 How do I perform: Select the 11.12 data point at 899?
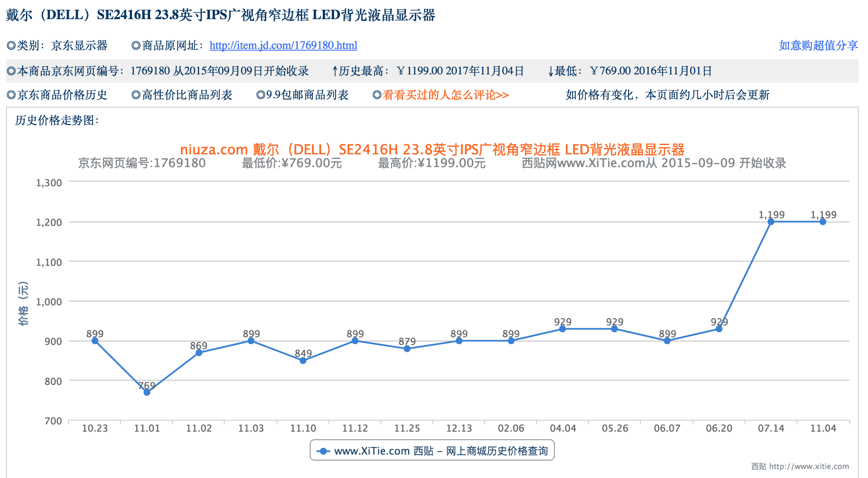355,341
